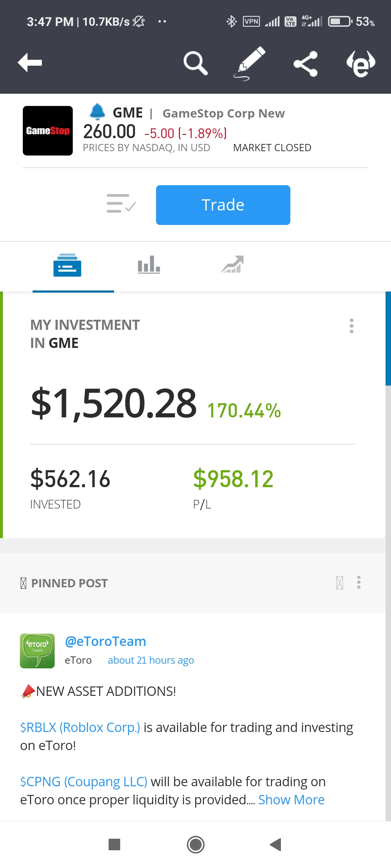Switch to the stats bar-chart tab
Image resolution: width=391 pixels, height=868 pixels.
coord(149,265)
